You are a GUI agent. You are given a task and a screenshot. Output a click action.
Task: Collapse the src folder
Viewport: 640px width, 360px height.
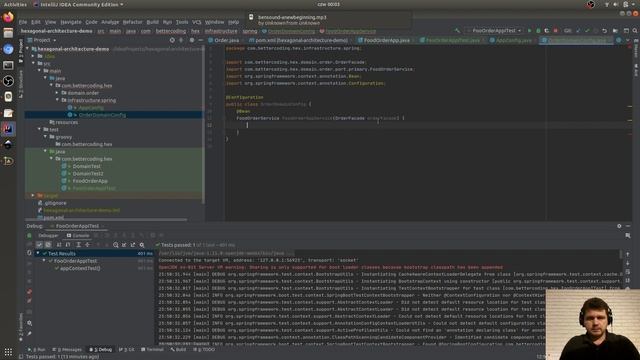pos(34,64)
